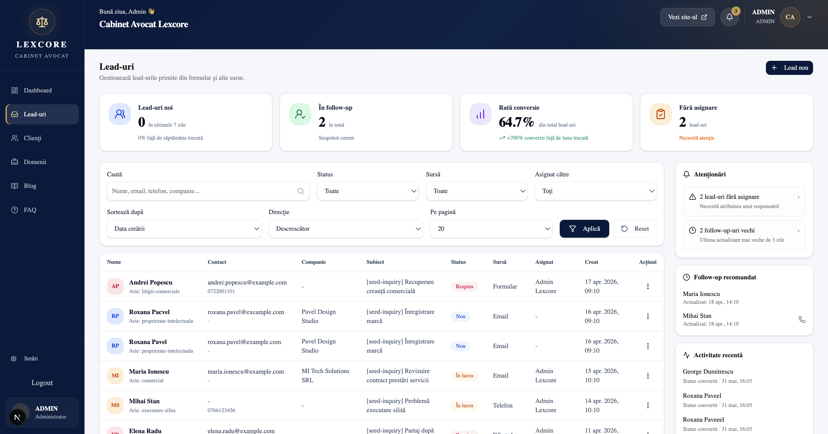Image resolution: width=828 pixels, height=434 pixels.
Task: Click George Dumitrescu in recent activity
Action: point(708,372)
